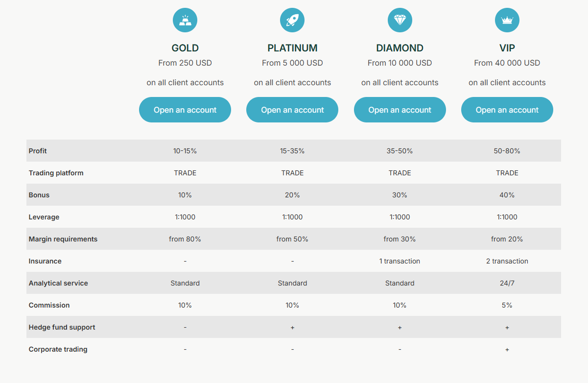The height and width of the screenshot is (383, 588).
Task: Click VIP plus sign for Corporate trading
Action: [507, 350]
